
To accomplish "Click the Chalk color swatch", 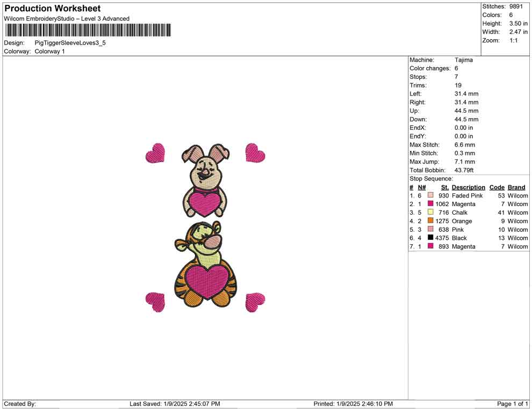I will 430,212.
